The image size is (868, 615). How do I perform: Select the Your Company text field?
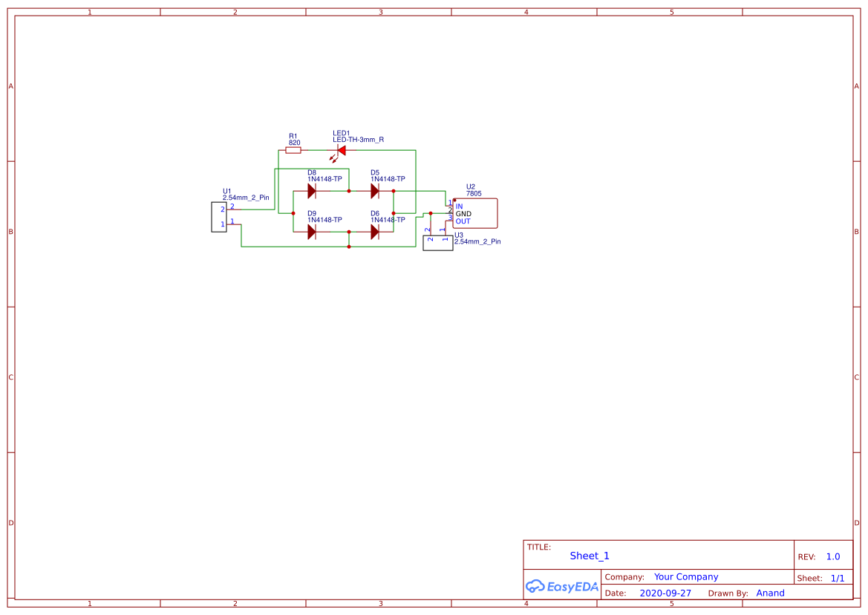[x=685, y=576]
